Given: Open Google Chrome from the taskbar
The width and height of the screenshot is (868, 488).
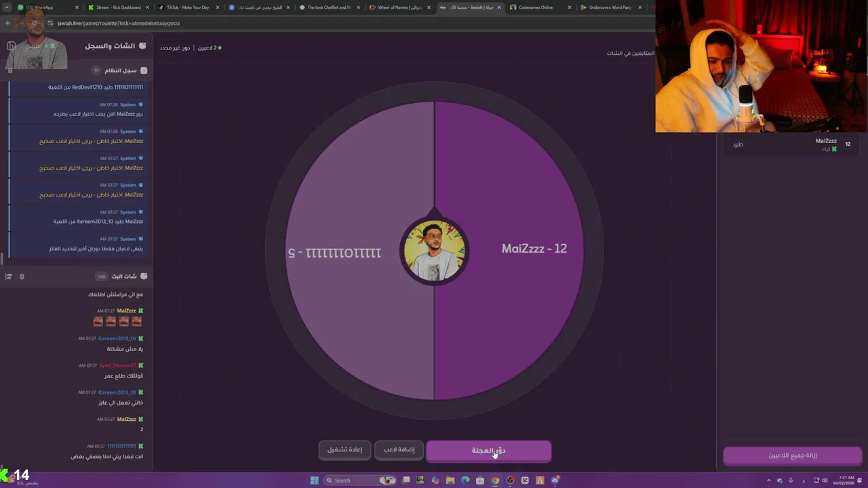Looking at the screenshot, I should pos(495,480).
